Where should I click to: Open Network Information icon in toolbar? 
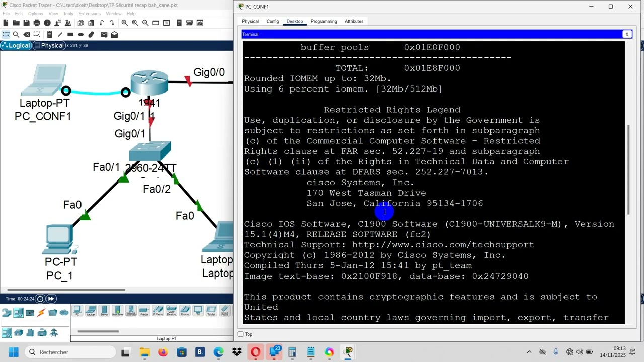pos(47,23)
